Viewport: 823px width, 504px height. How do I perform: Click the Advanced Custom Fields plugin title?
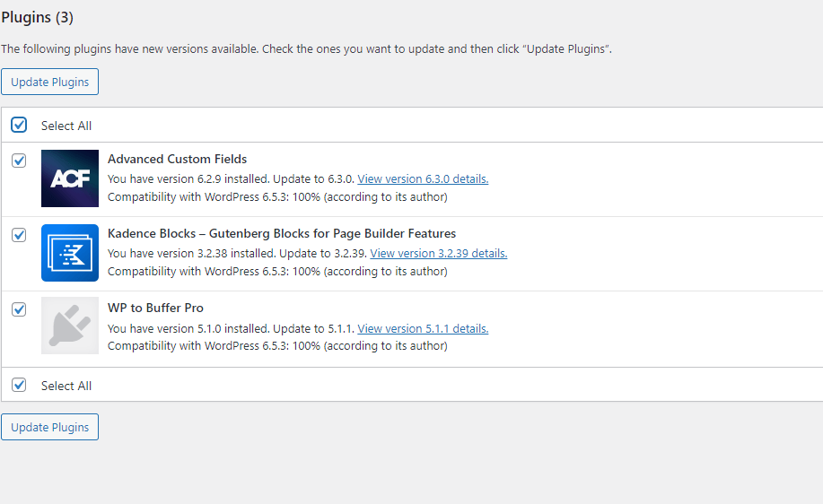[x=177, y=160]
